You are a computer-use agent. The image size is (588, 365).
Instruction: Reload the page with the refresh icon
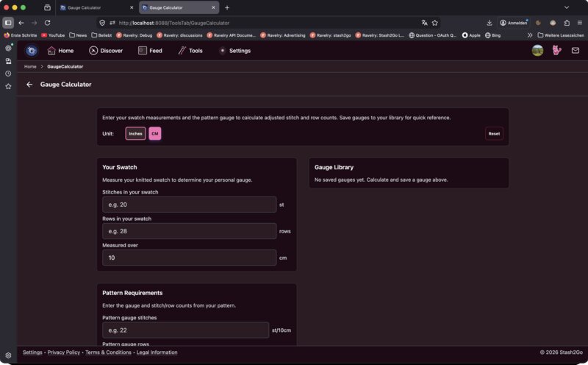coord(47,23)
